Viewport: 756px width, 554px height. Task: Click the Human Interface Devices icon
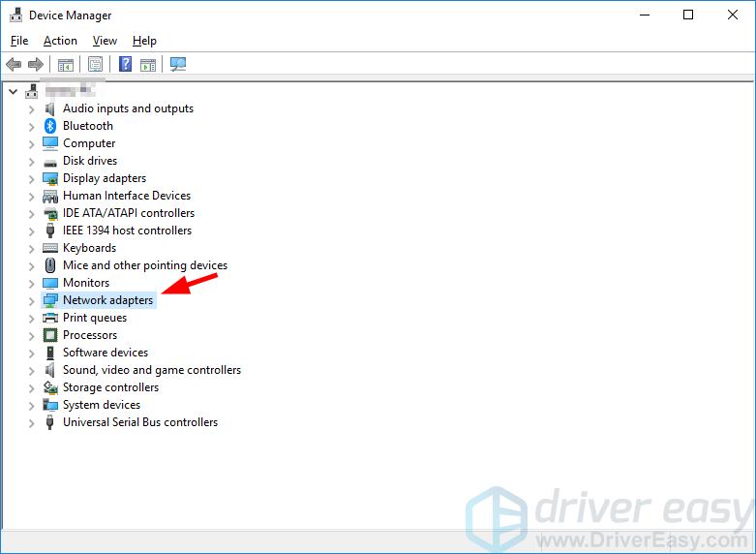(x=50, y=197)
